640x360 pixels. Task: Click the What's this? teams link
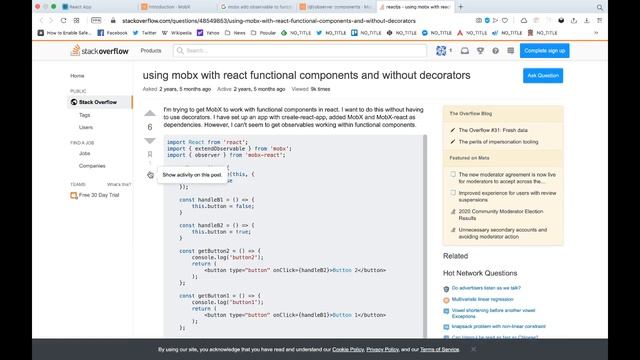(x=119, y=184)
